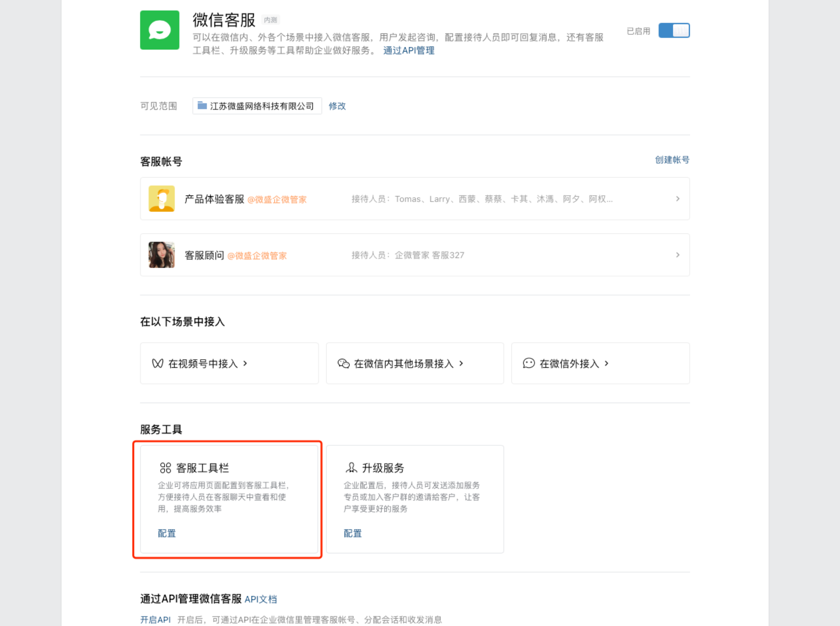Click 开启API link
Viewport: 840px width, 626px height.
155,620
